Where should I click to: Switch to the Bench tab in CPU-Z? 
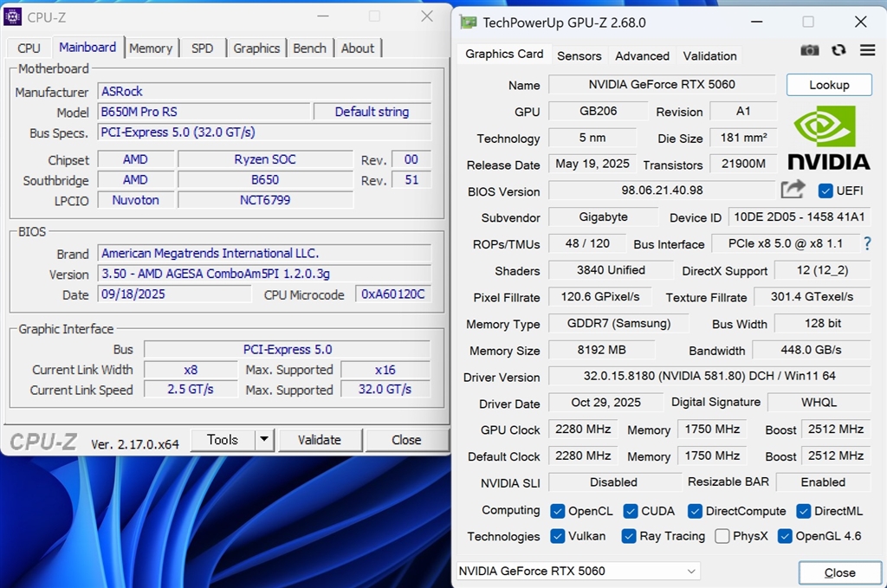coord(309,48)
